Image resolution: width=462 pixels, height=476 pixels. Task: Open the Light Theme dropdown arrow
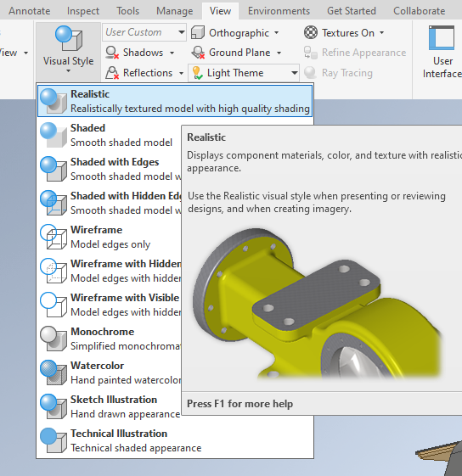[x=294, y=73]
